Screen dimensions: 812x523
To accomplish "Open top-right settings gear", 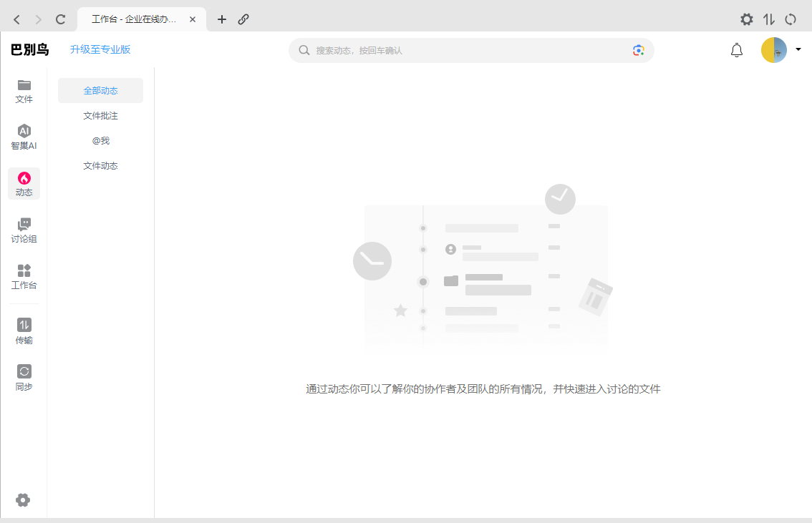I will click(x=746, y=19).
